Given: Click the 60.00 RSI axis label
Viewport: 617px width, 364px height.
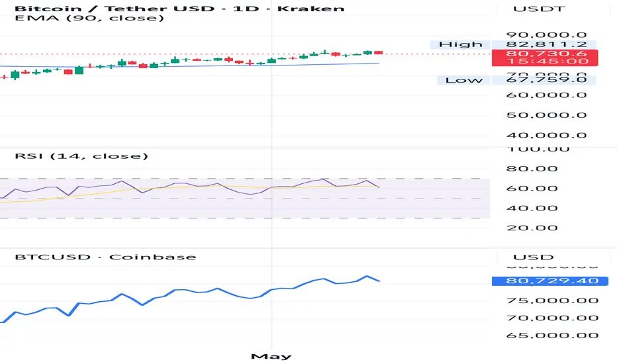Looking at the screenshot, I should point(532,189).
